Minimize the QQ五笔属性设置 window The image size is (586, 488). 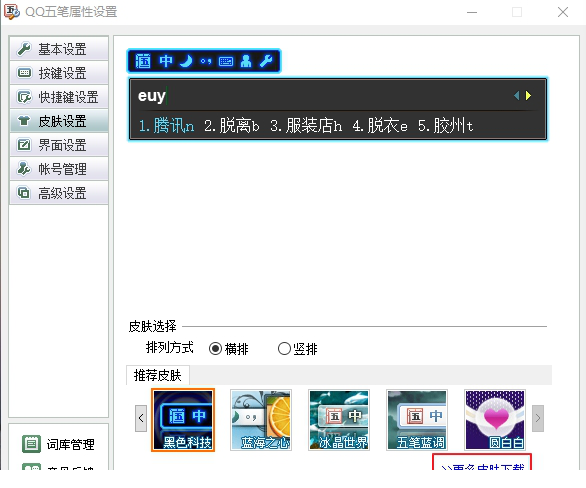(x=472, y=12)
